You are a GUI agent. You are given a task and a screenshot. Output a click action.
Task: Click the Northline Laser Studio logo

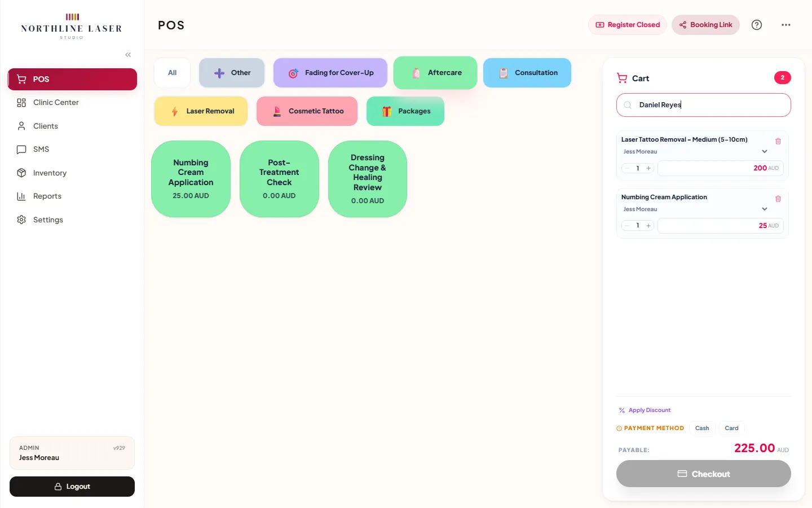(72, 27)
